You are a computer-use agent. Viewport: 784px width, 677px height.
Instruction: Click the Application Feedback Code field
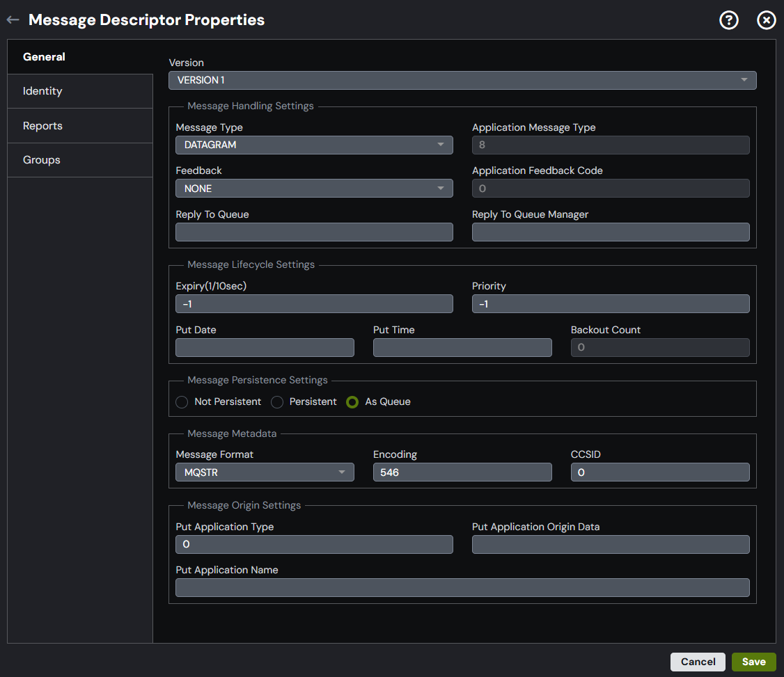(611, 189)
